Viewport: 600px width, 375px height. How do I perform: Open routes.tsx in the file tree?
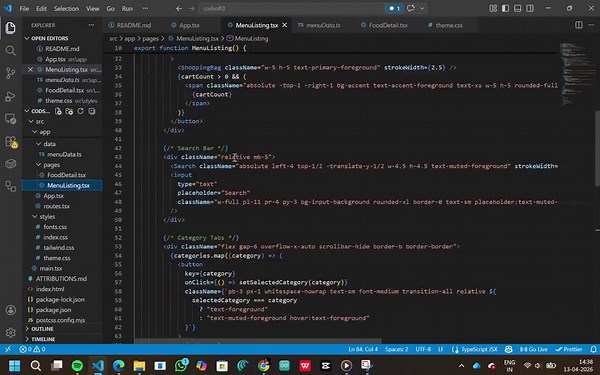point(56,206)
